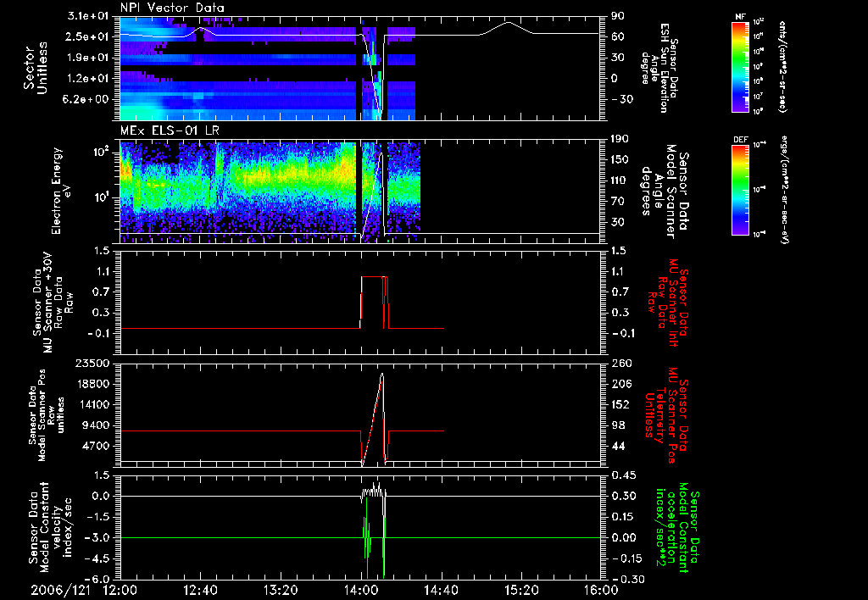Click the "110" scanner angle tick value
The height and width of the screenshot is (600, 868).
[620, 181]
